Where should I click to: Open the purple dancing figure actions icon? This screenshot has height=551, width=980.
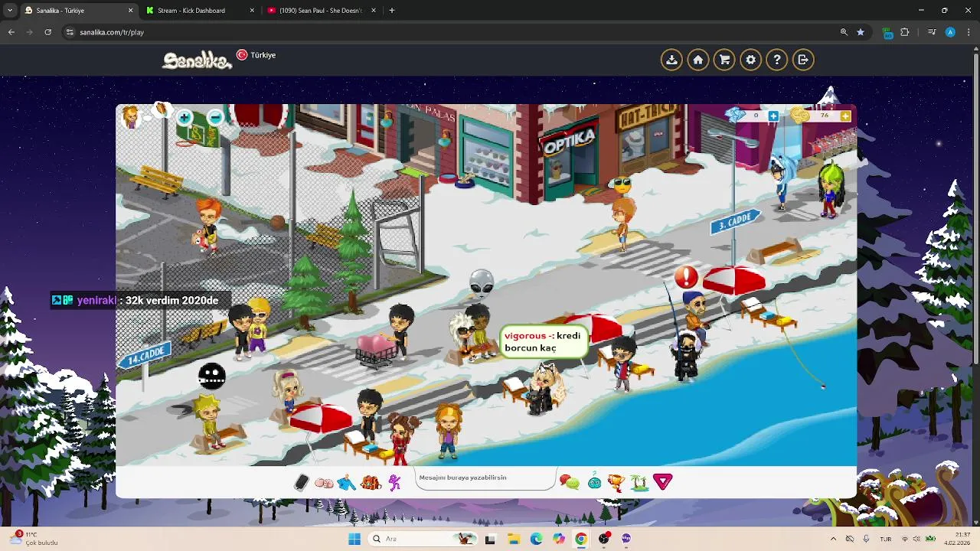click(x=394, y=482)
